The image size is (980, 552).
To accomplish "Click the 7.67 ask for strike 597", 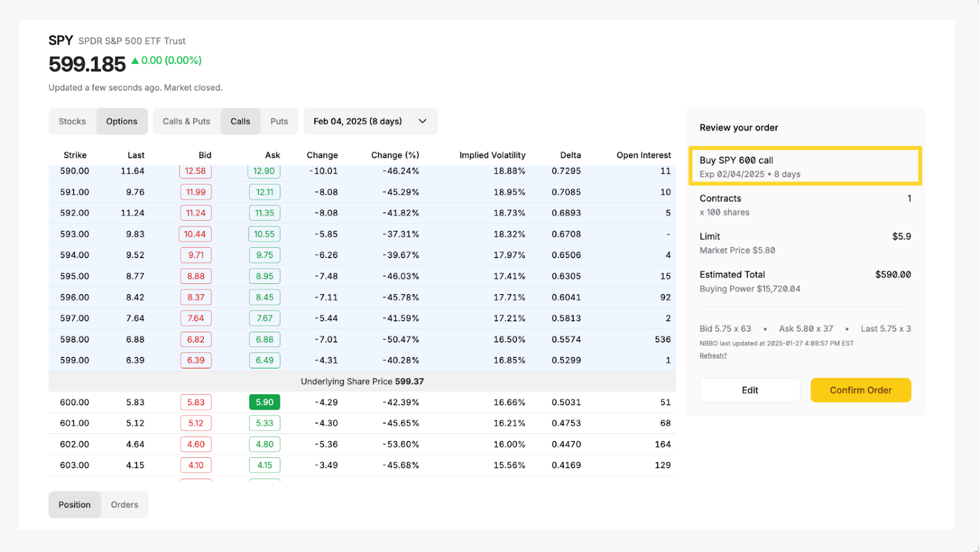I will 265,318.
